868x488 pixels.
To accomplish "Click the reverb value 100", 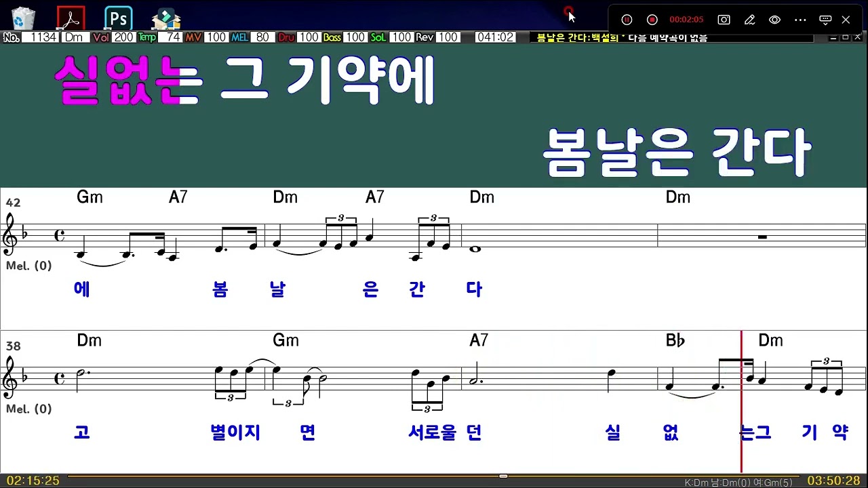I will [448, 37].
